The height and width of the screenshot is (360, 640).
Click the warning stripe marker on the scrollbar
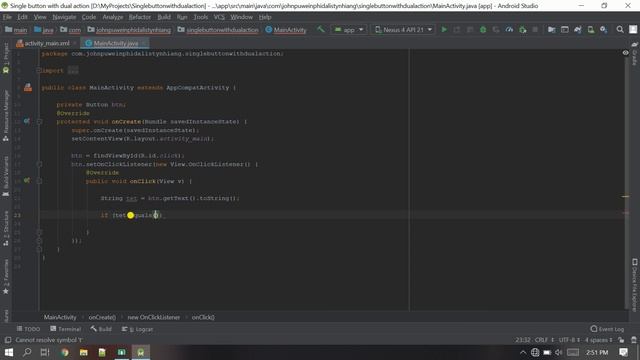click(625, 197)
